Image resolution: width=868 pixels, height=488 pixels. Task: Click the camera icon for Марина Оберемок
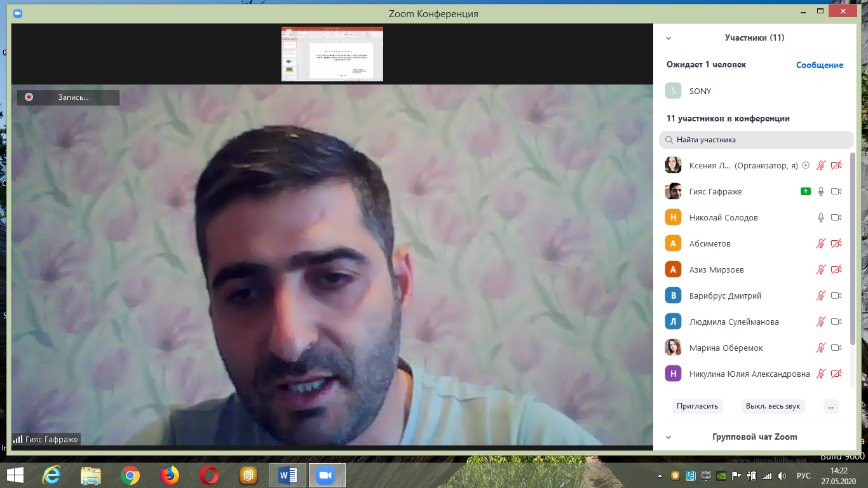coord(836,348)
